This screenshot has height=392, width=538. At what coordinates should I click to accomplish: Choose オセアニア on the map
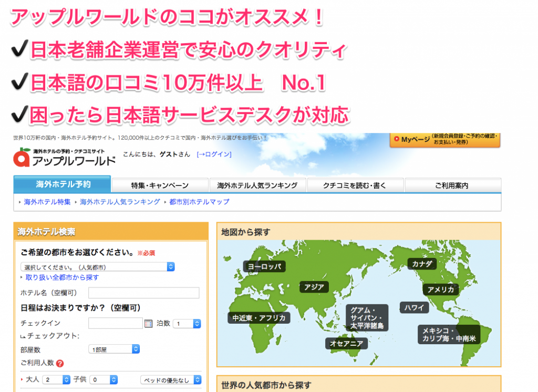click(x=347, y=343)
